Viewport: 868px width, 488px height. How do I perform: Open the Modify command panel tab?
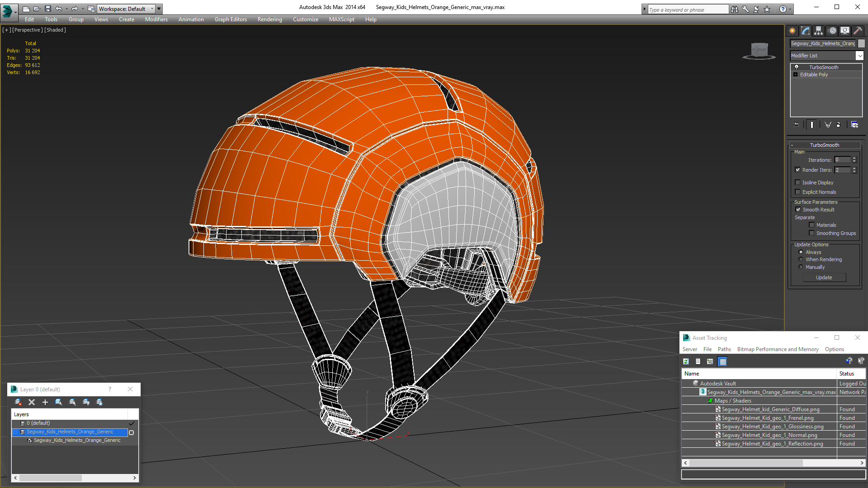tap(806, 31)
